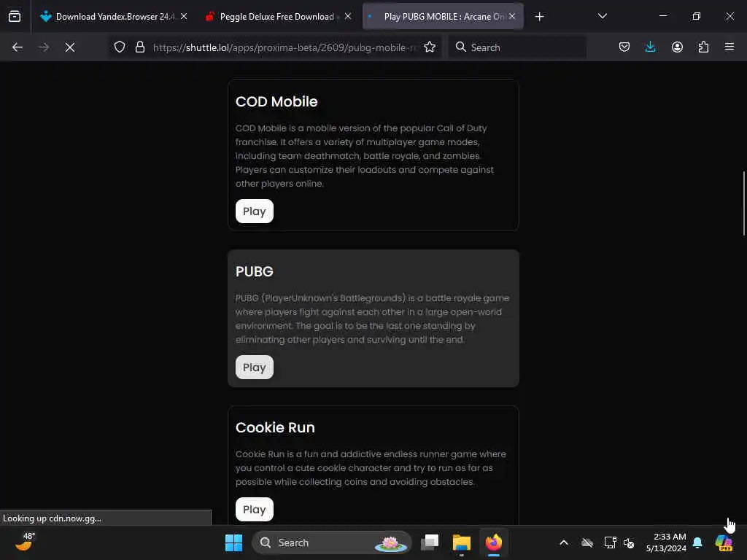This screenshot has height=560, width=747.
Task: Open the Windows Start menu
Action: [x=233, y=542]
